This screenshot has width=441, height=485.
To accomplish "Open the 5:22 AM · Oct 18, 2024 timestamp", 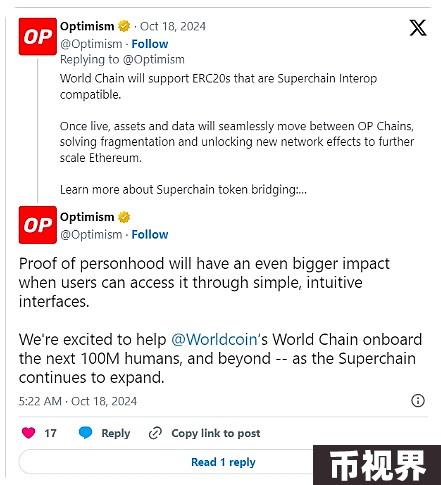I will [x=78, y=401].
